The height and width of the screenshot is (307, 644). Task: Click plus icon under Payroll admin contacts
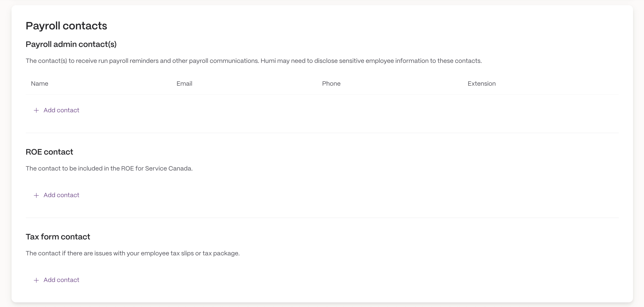[36, 110]
